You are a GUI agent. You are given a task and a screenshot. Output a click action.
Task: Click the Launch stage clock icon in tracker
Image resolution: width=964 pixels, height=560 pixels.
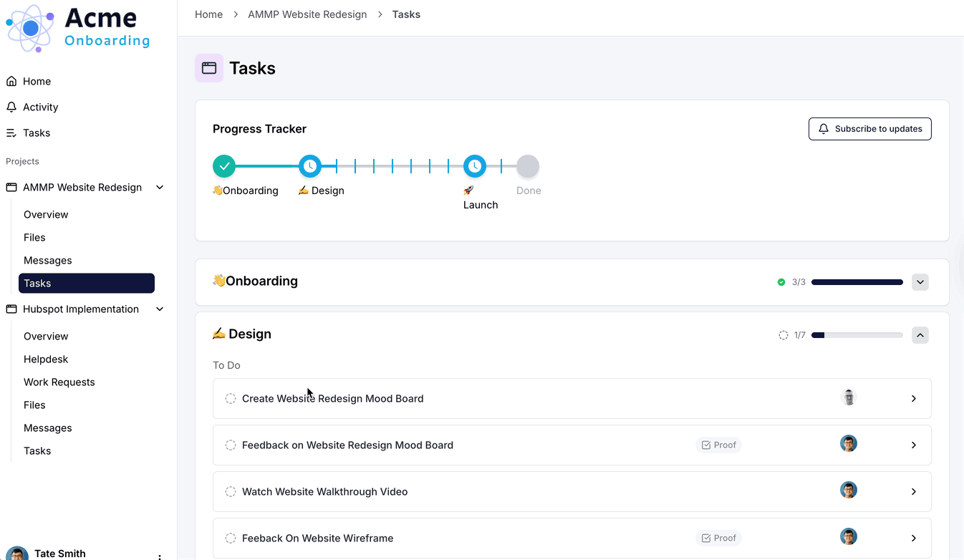pyautogui.click(x=475, y=166)
